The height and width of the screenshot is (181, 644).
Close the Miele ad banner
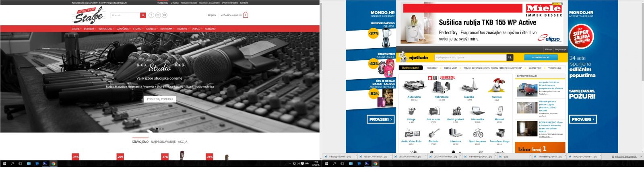pyautogui.click(x=561, y=3)
